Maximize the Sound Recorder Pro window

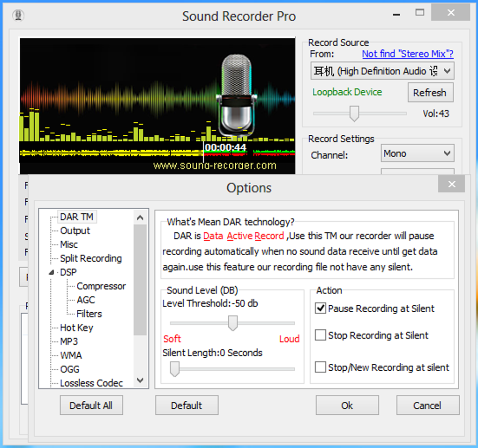(x=420, y=13)
